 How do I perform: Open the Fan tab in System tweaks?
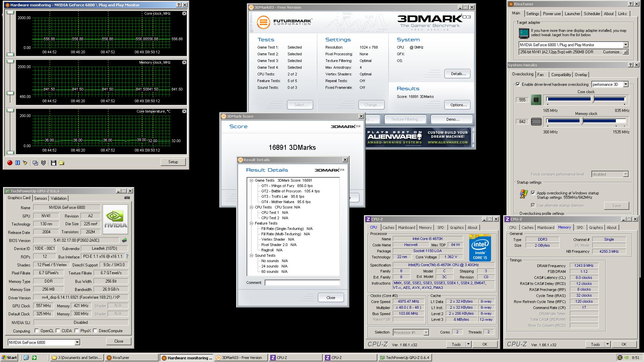coord(541,75)
